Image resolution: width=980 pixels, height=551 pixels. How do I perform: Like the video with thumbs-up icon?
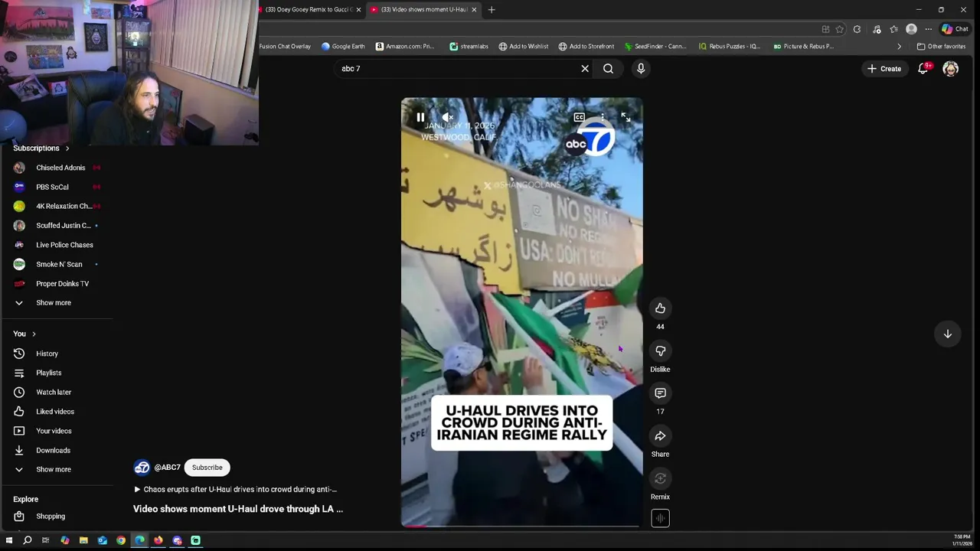tap(660, 308)
